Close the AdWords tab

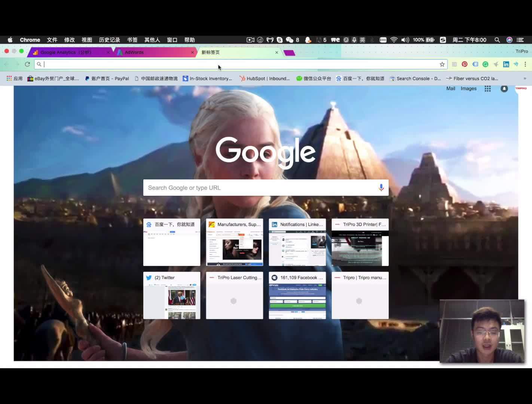click(x=192, y=52)
